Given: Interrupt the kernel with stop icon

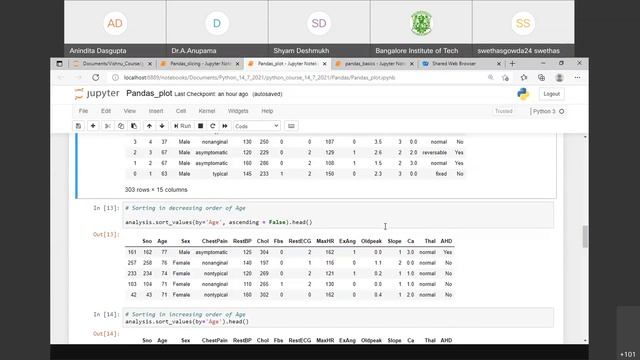Looking at the screenshot, I should 200,126.
